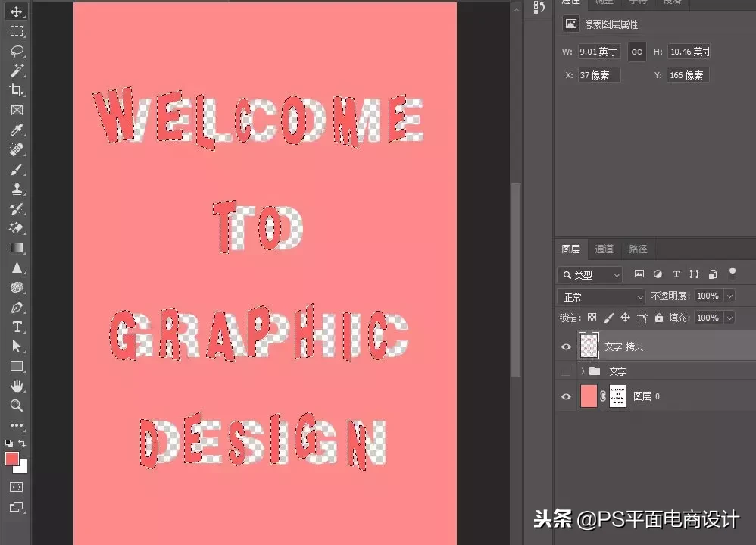Select the 图层 0 layer mask thumbnail
The width and height of the screenshot is (756, 545).
[x=617, y=396]
